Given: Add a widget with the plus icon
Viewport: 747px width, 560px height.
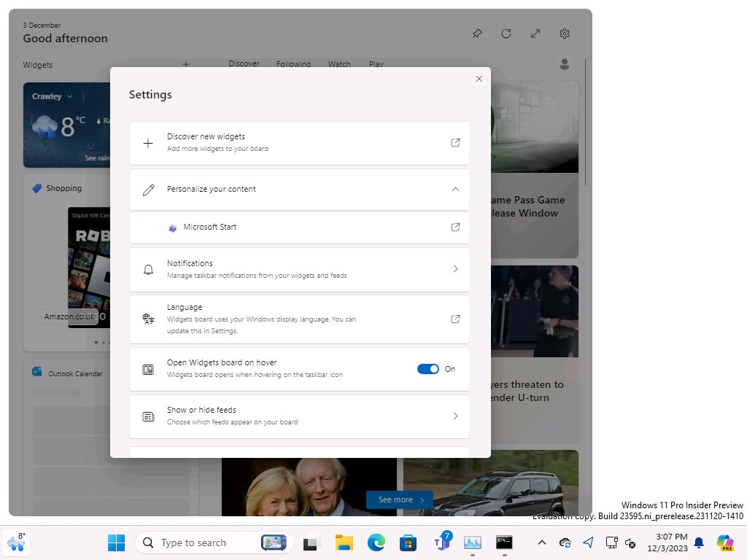Looking at the screenshot, I should pos(186,64).
